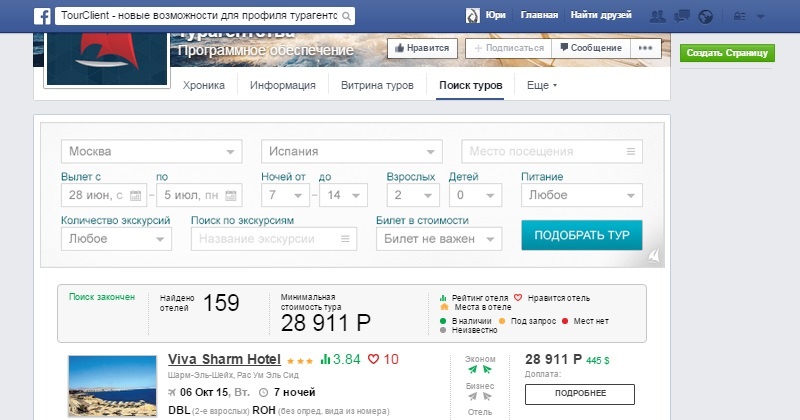The height and width of the screenshot is (420, 800).
Task: Click calendar icon in по date field
Action: 231,195
